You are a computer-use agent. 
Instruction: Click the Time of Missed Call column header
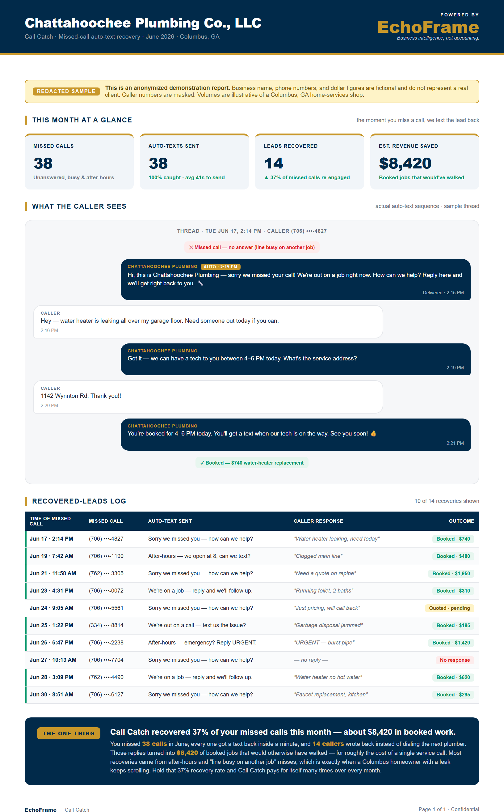[x=50, y=521]
